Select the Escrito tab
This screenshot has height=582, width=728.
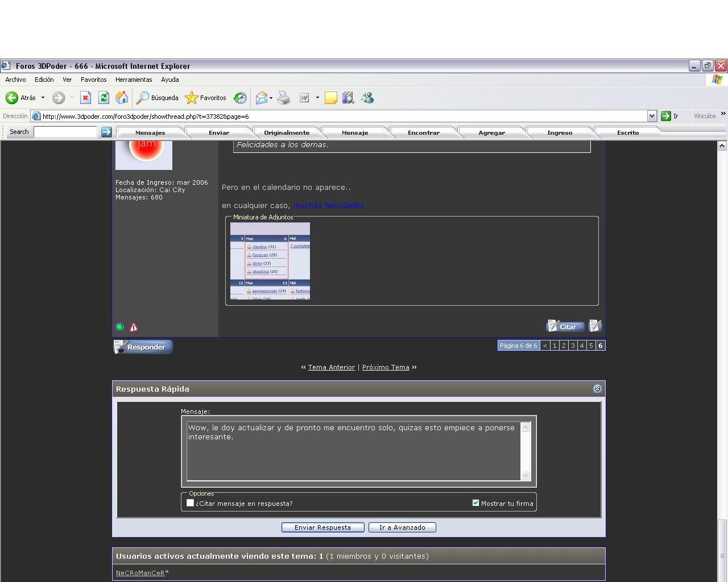pos(628,132)
